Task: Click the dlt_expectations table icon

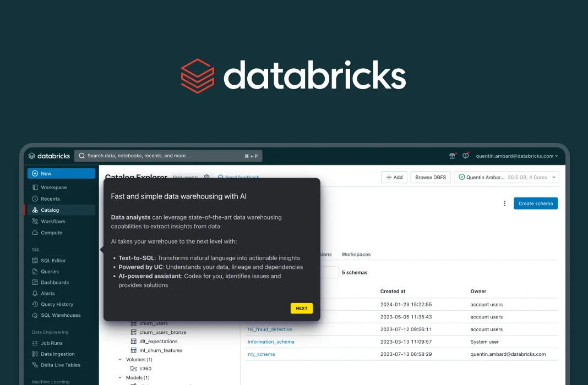Action: [133, 341]
